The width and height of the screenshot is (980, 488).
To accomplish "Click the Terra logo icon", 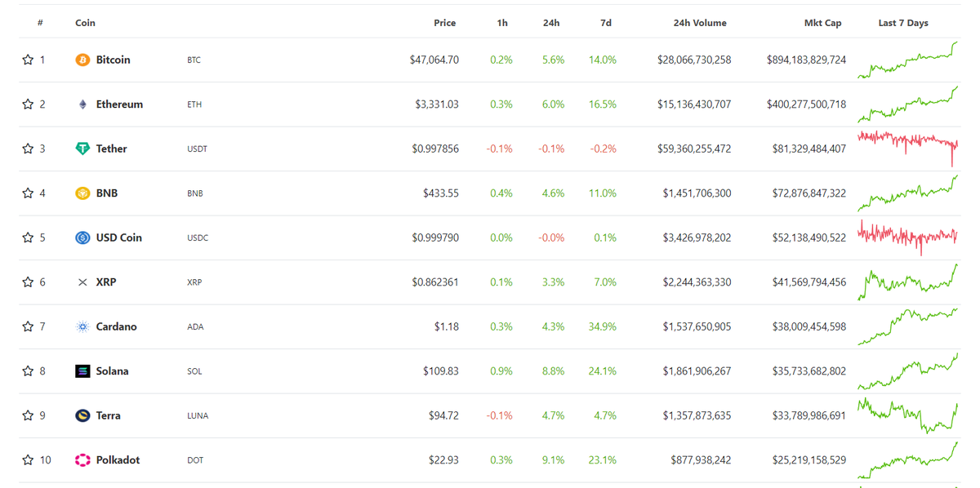I will click(82, 415).
